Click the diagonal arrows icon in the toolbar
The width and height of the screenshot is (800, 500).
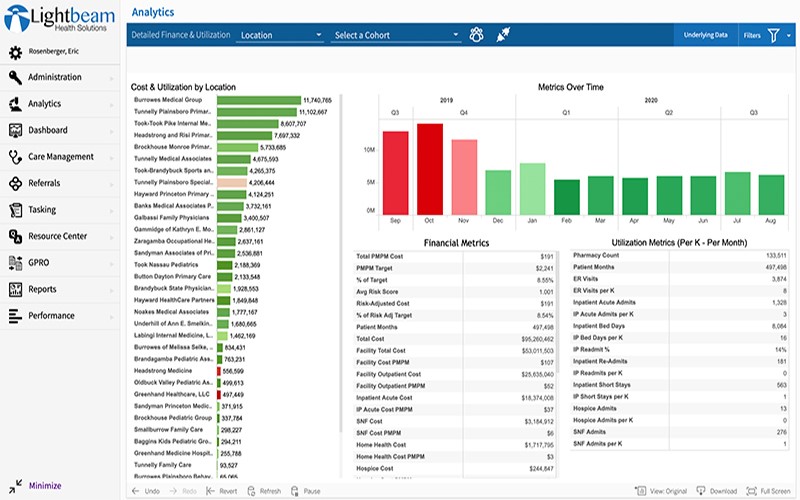(505, 35)
